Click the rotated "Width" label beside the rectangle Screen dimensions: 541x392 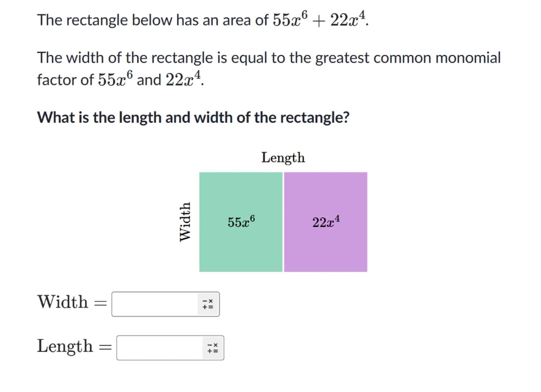[185, 222]
